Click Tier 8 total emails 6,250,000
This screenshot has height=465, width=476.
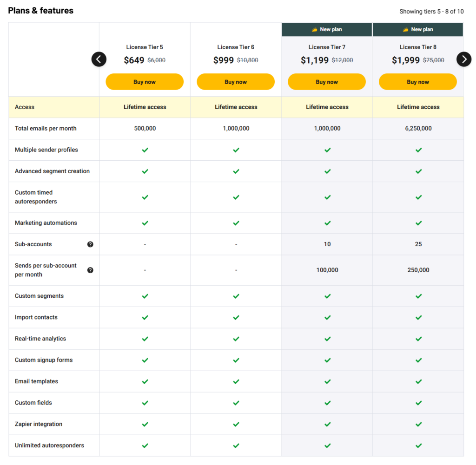click(x=418, y=128)
